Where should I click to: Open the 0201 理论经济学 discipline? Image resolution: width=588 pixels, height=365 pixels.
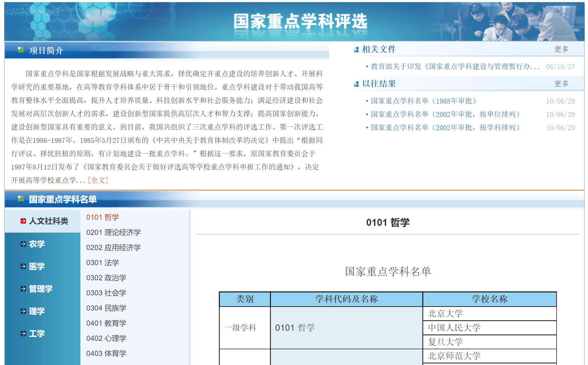tap(114, 232)
